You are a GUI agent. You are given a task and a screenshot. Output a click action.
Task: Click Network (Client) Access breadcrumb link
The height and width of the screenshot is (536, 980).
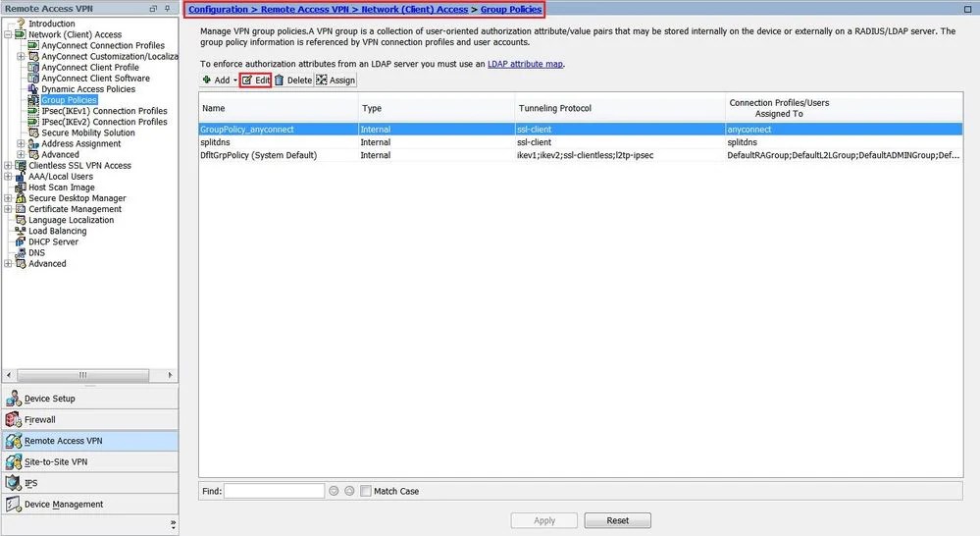tap(414, 10)
